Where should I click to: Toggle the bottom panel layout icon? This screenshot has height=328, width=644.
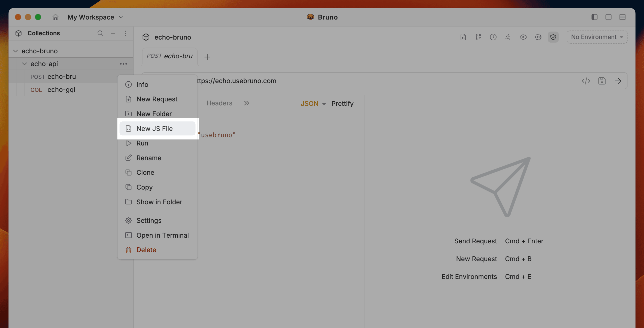[608, 17]
